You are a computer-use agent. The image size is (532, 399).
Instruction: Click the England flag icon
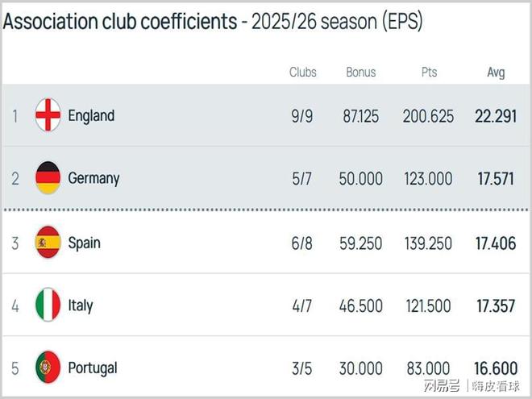click(48, 115)
